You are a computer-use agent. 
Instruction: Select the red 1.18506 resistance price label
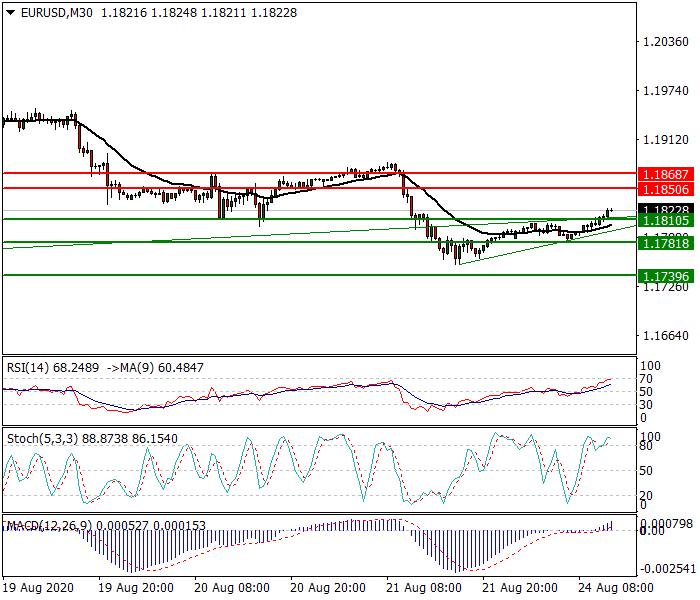666,189
